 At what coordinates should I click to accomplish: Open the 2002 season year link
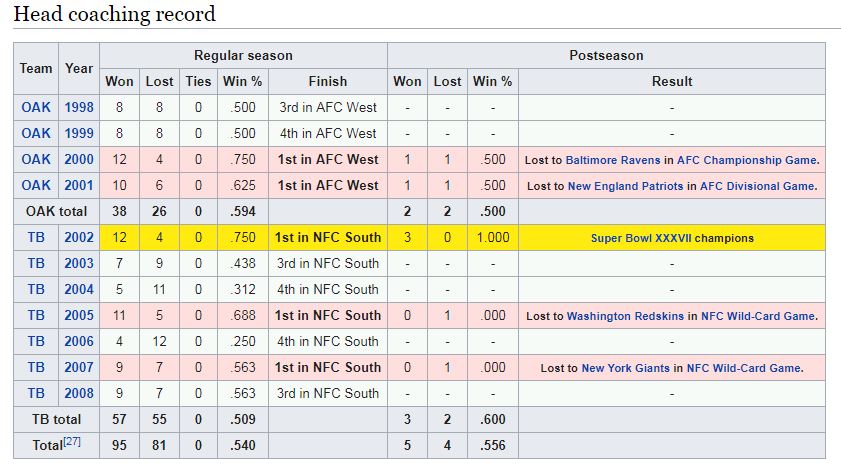pyautogui.click(x=79, y=237)
